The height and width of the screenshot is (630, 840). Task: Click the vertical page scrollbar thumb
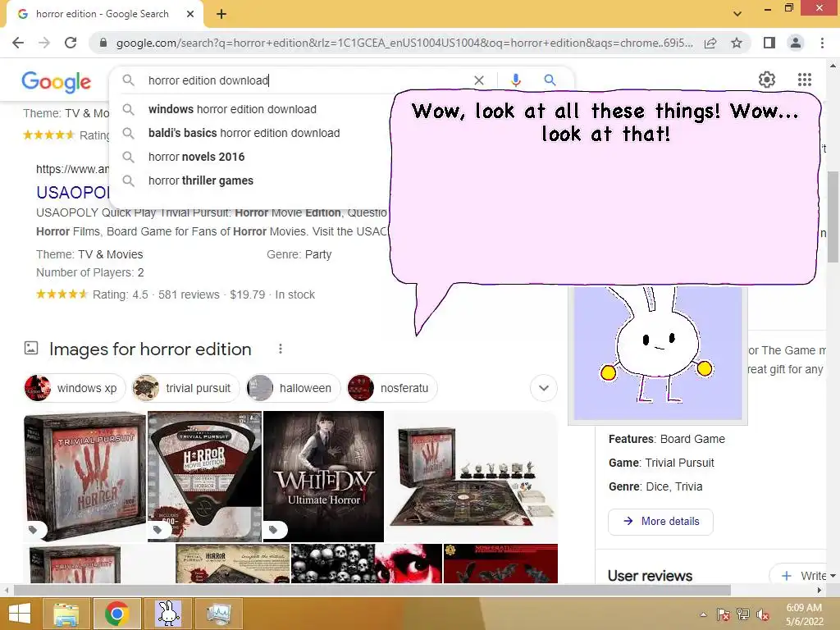click(x=833, y=217)
